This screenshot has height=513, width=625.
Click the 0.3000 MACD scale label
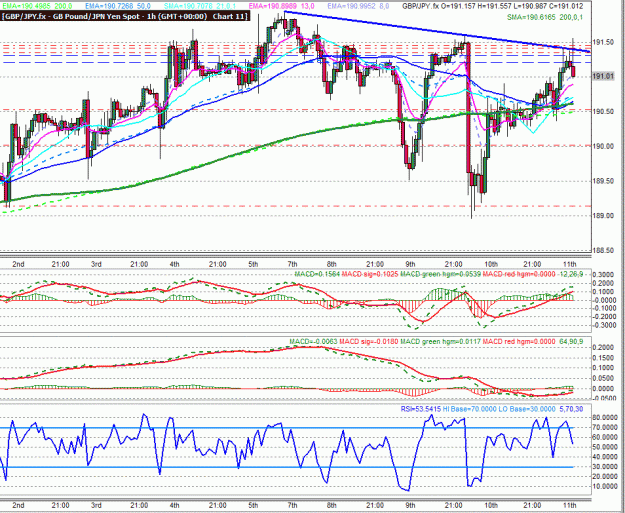coord(603,275)
